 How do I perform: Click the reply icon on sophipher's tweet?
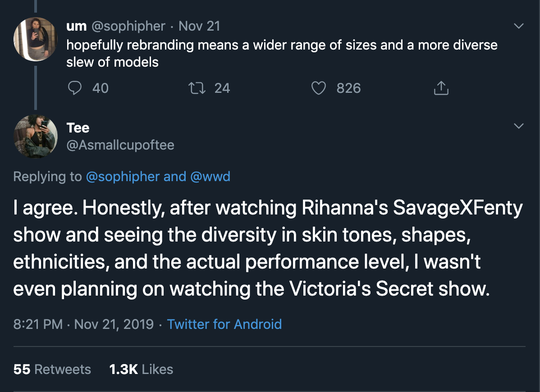[74, 88]
